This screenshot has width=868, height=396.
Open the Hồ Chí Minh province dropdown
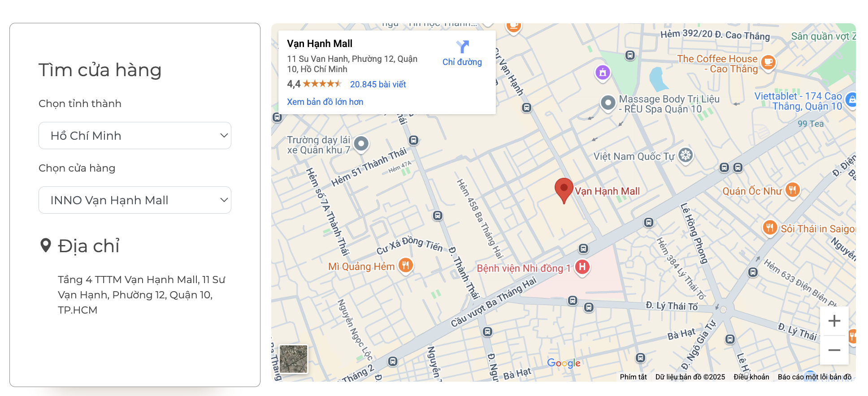pyautogui.click(x=135, y=135)
